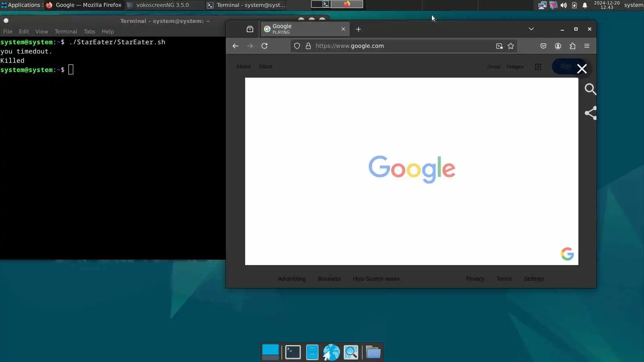644x362 pixels.
Task: Open the Gmail link
Action: (x=494, y=66)
